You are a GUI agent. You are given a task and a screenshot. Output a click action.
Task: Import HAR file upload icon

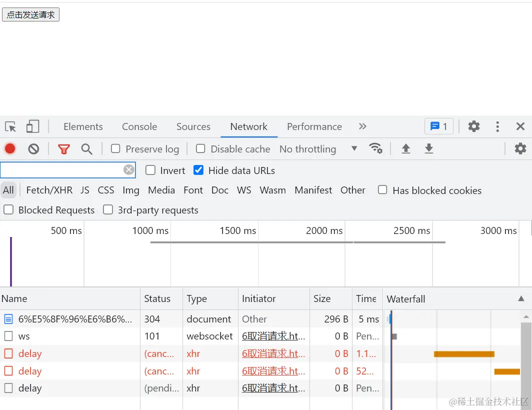(x=406, y=148)
